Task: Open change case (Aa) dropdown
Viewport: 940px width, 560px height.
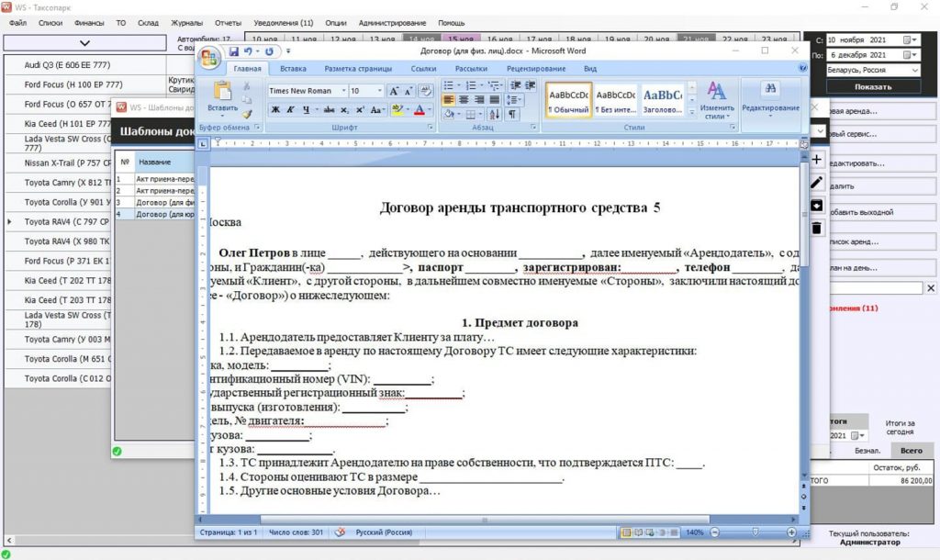Action: tap(377, 110)
